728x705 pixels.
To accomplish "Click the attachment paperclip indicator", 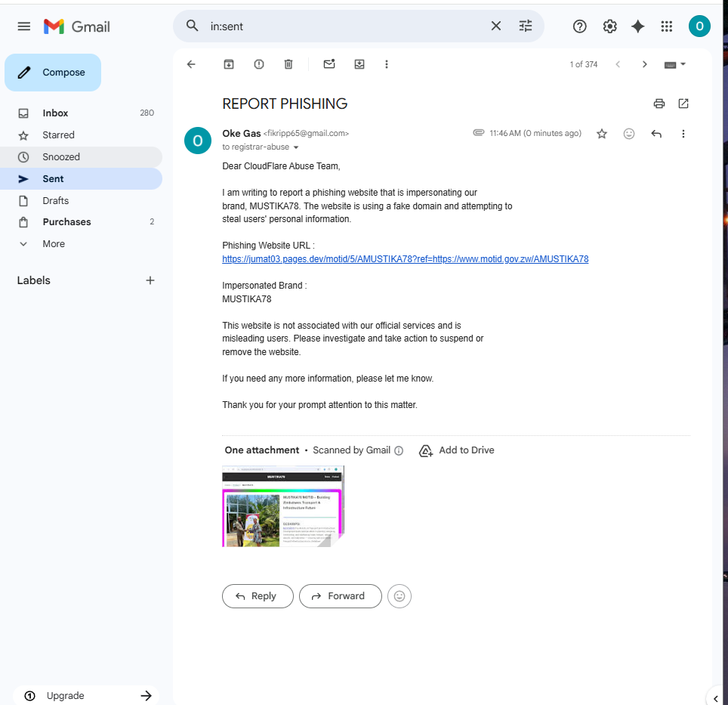I will [x=478, y=133].
